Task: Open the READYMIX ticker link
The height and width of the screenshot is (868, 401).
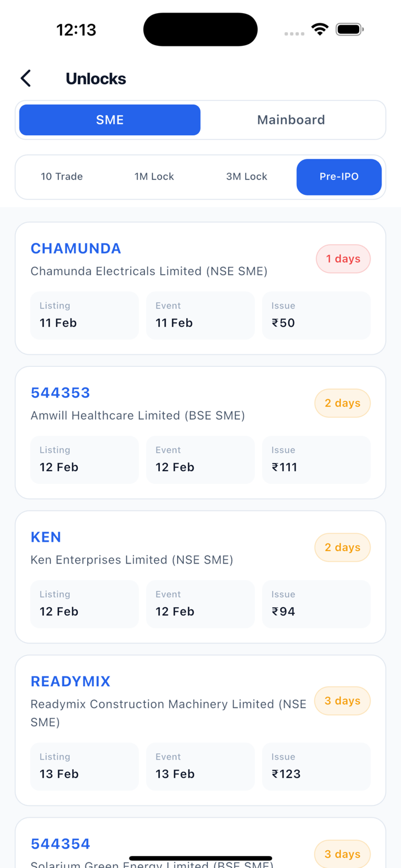Action: pos(70,681)
